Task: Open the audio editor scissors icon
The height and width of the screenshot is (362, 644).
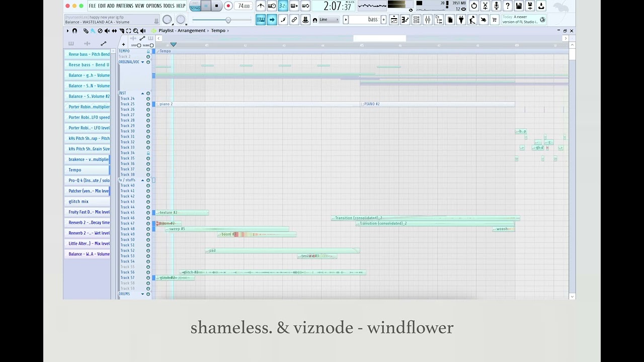Action: coord(485,6)
